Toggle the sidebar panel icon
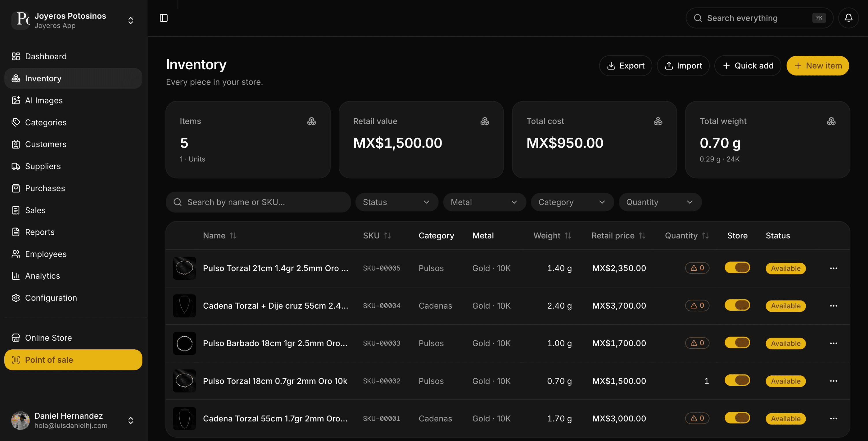868x441 pixels. [163, 18]
